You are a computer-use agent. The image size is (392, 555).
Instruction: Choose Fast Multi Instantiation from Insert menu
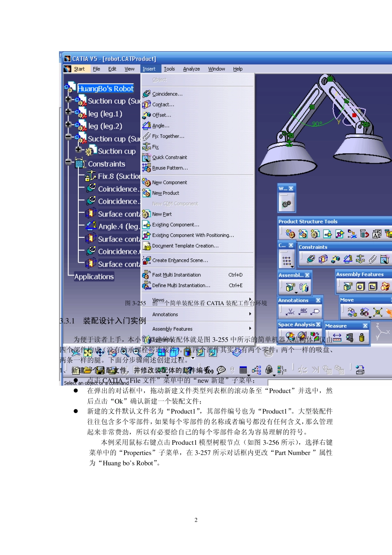pos(198,275)
